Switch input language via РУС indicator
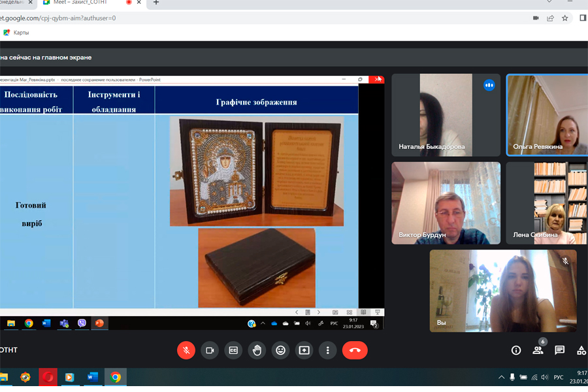The width and height of the screenshot is (588, 392). (559, 378)
